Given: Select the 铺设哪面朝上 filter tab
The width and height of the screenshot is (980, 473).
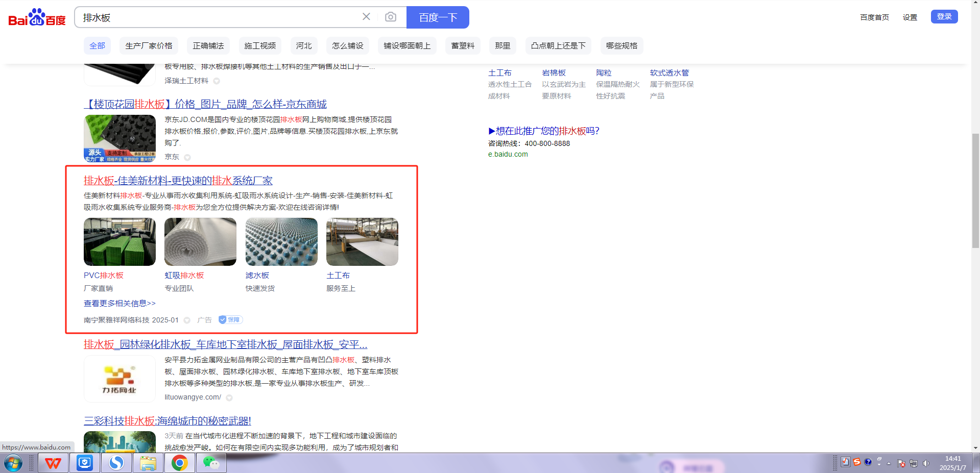Looking at the screenshot, I should pyautogui.click(x=408, y=46).
